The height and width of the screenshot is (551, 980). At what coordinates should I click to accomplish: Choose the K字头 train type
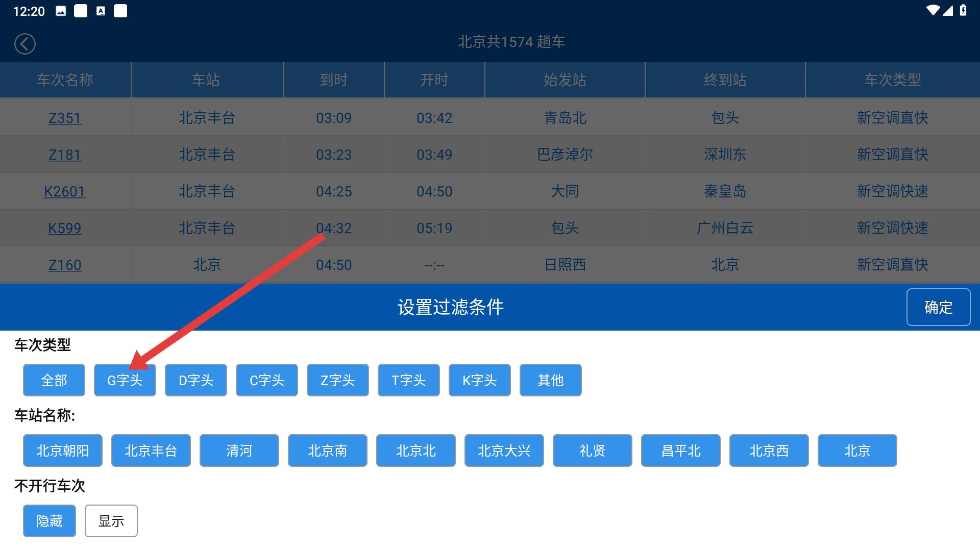(x=479, y=380)
